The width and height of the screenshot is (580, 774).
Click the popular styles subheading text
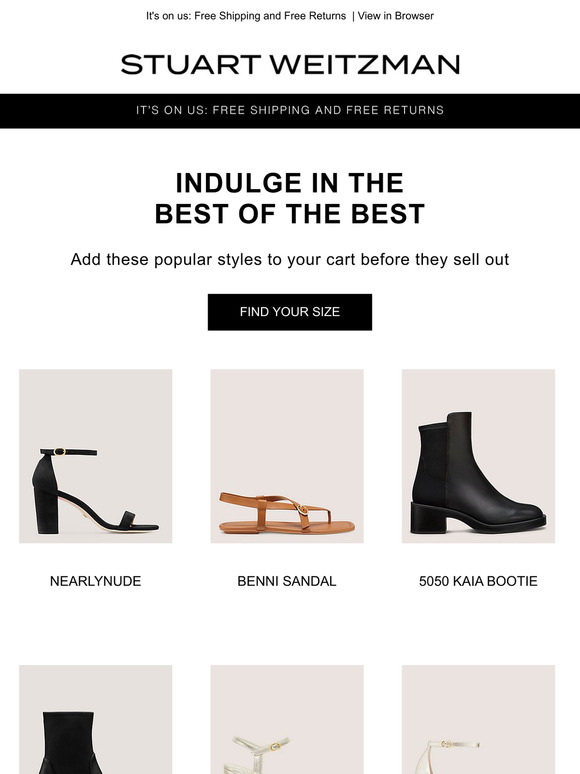(290, 260)
